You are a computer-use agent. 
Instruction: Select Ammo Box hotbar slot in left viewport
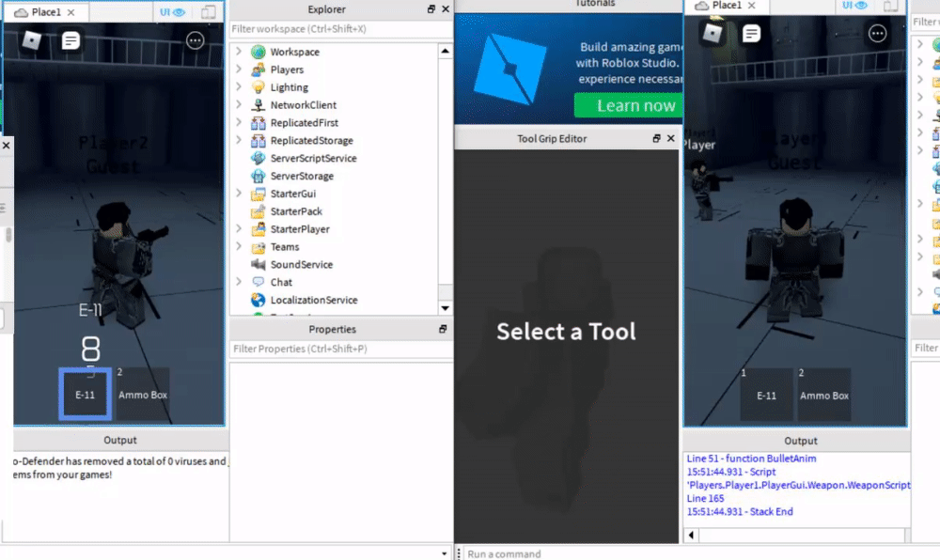click(x=143, y=394)
